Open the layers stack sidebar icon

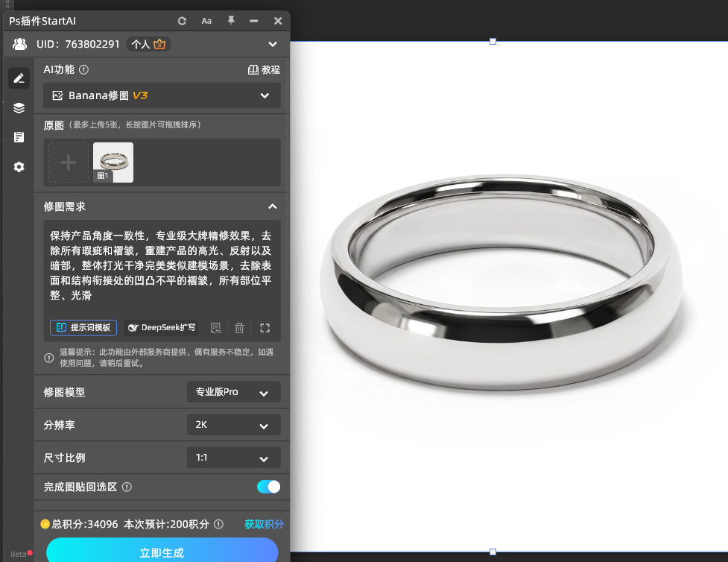coord(19,108)
